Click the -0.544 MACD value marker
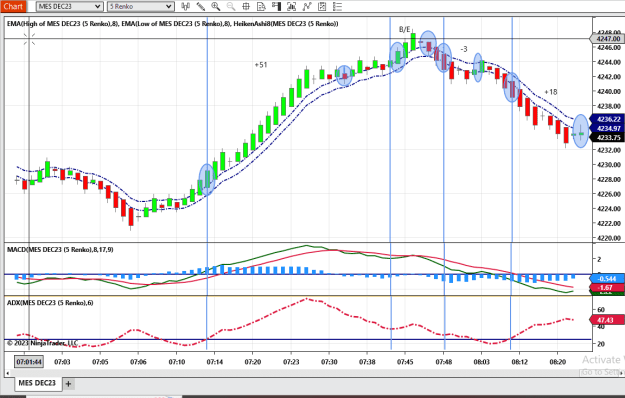The image size is (625, 398). pyautogui.click(x=606, y=278)
